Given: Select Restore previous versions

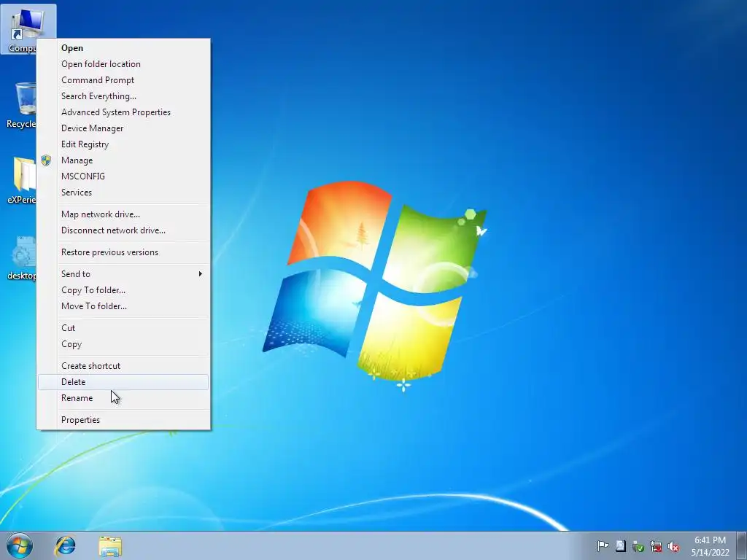Looking at the screenshot, I should pyautogui.click(x=123, y=252).
